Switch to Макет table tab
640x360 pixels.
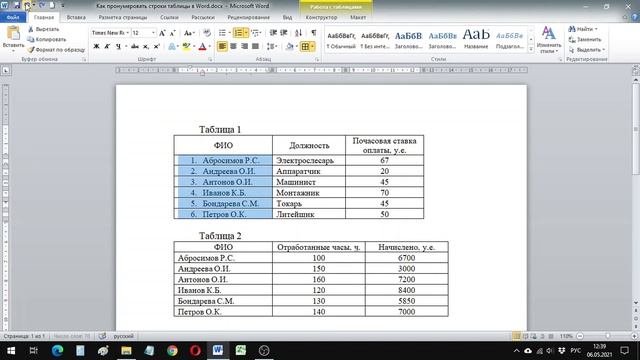(x=358, y=17)
